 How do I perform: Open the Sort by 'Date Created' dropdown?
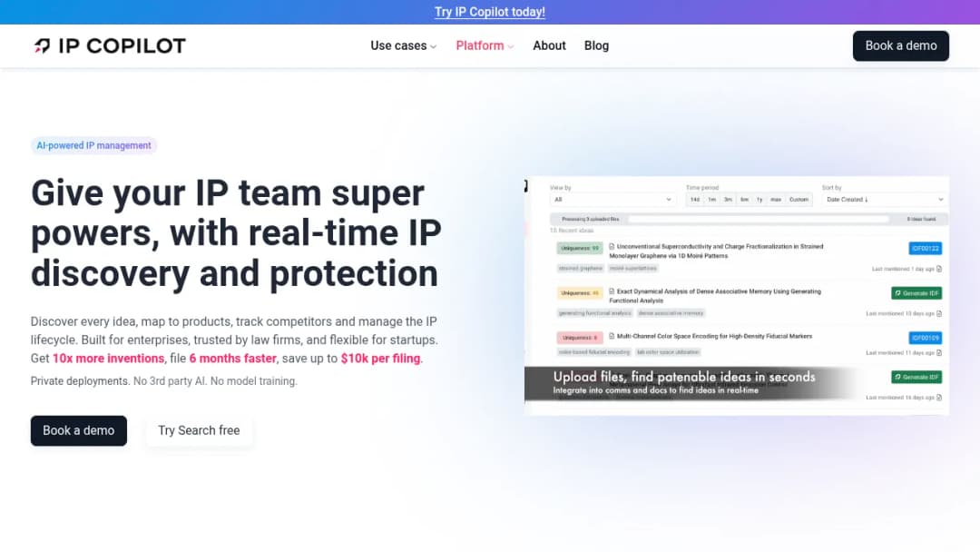885,200
